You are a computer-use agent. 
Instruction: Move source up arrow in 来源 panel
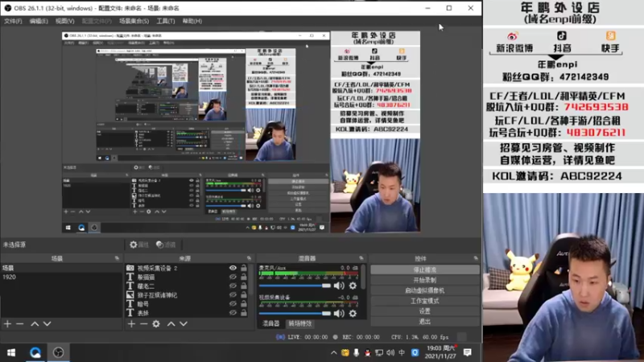tap(171, 324)
